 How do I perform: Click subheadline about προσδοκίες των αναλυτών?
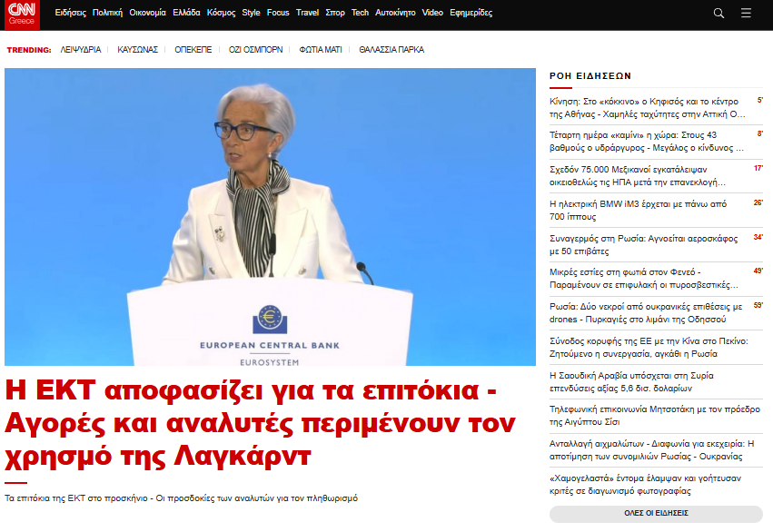point(181,498)
